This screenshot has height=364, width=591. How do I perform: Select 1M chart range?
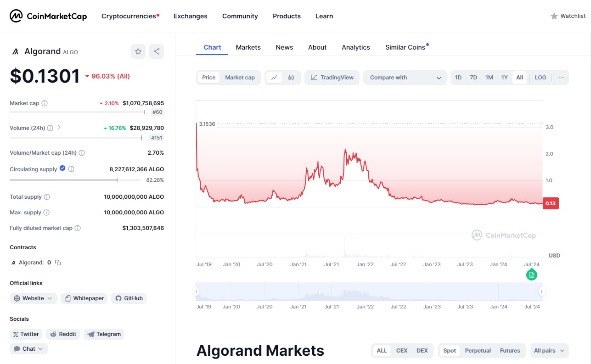489,78
